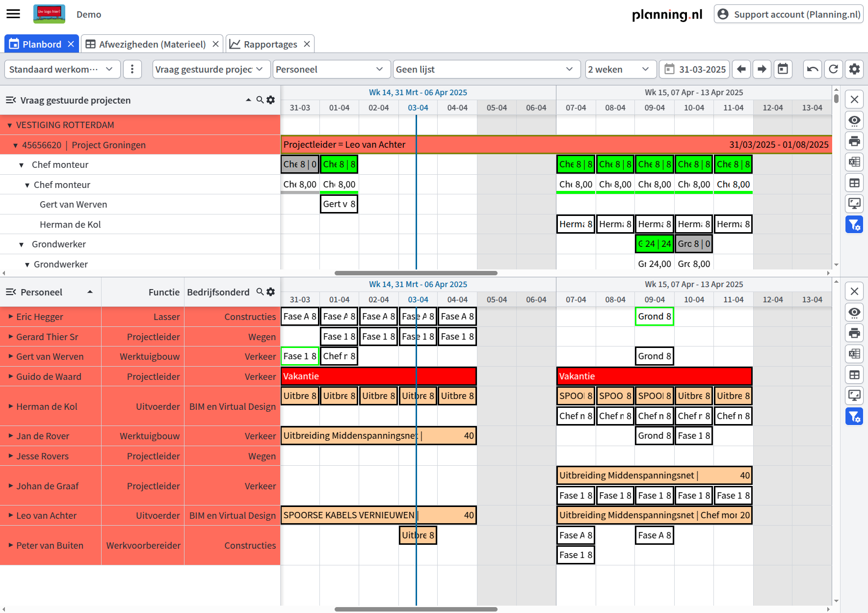This screenshot has width=868, height=613.
Task: Collapse project 45656620 Project Groningen
Action: pos(15,145)
